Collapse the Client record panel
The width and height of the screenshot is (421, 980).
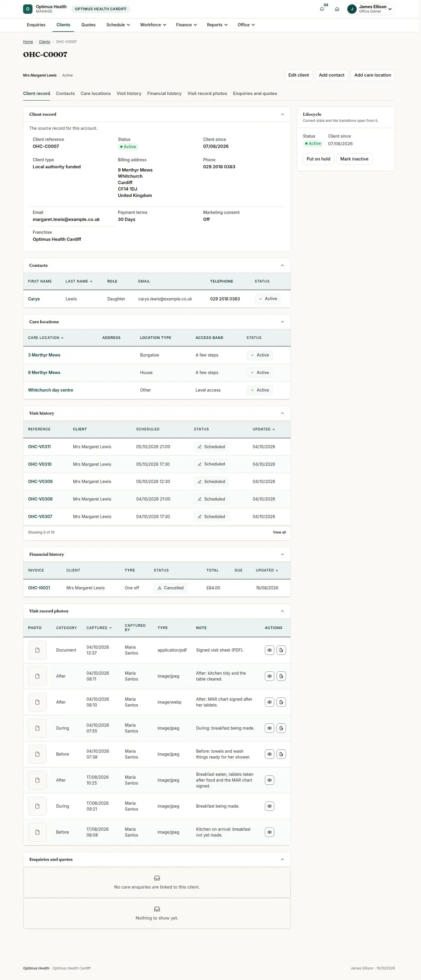coord(282,115)
